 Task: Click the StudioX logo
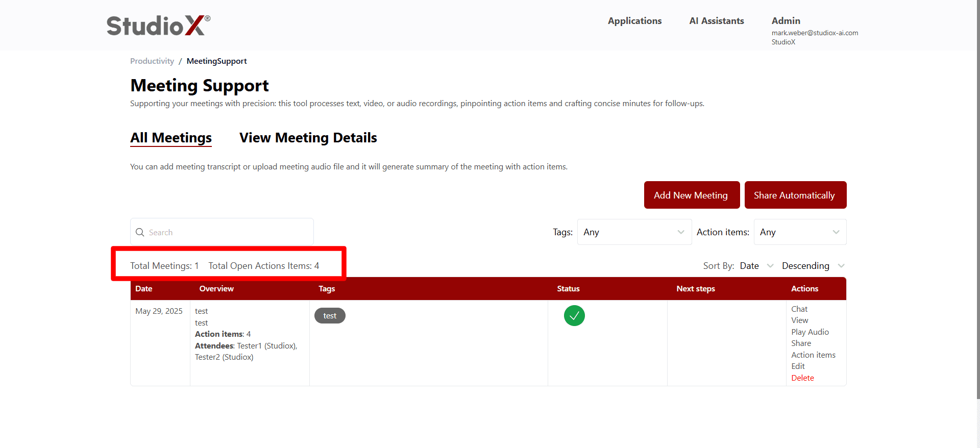[x=158, y=26]
